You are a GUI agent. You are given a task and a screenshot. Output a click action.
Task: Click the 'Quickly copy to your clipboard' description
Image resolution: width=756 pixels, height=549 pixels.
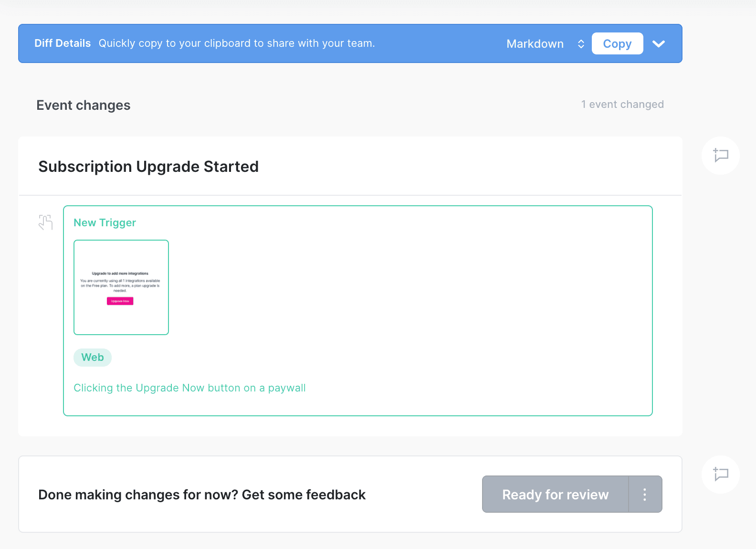point(237,43)
